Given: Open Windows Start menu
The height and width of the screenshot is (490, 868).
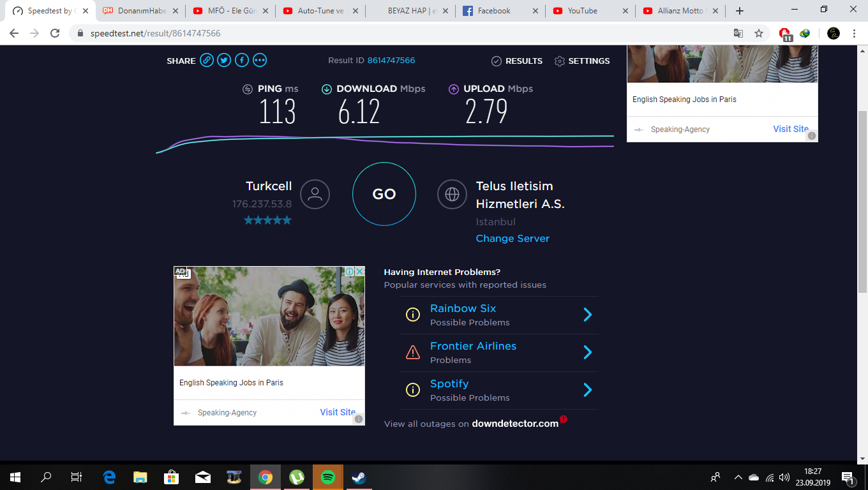Looking at the screenshot, I should point(15,477).
